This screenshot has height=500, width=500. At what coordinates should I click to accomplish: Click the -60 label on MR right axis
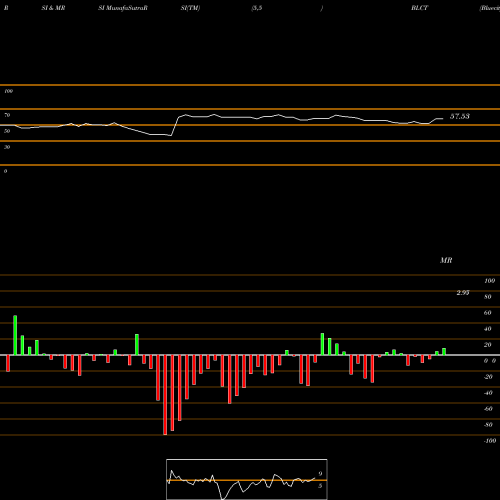coord(488,409)
